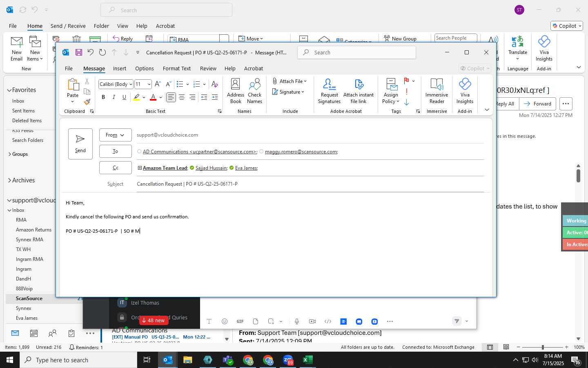This screenshot has width=588, height=368.
Task: Open Tasks view in navigation bar
Action: point(71,333)
